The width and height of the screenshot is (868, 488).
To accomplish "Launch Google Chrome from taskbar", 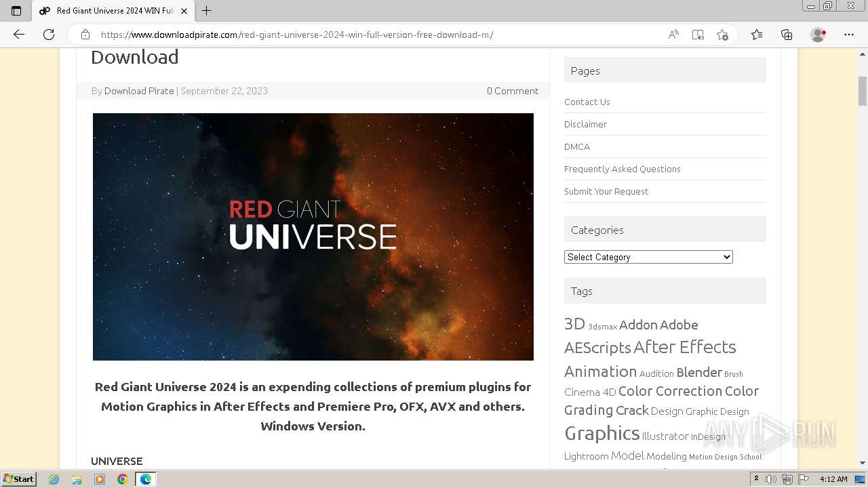I will tap(123, 479).
